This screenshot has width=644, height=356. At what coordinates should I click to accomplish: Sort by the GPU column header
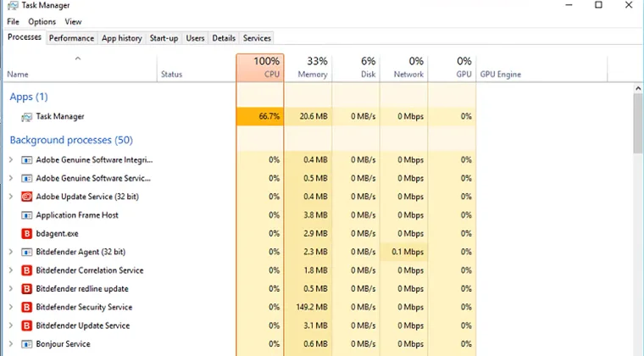click(x=452, y=68)
